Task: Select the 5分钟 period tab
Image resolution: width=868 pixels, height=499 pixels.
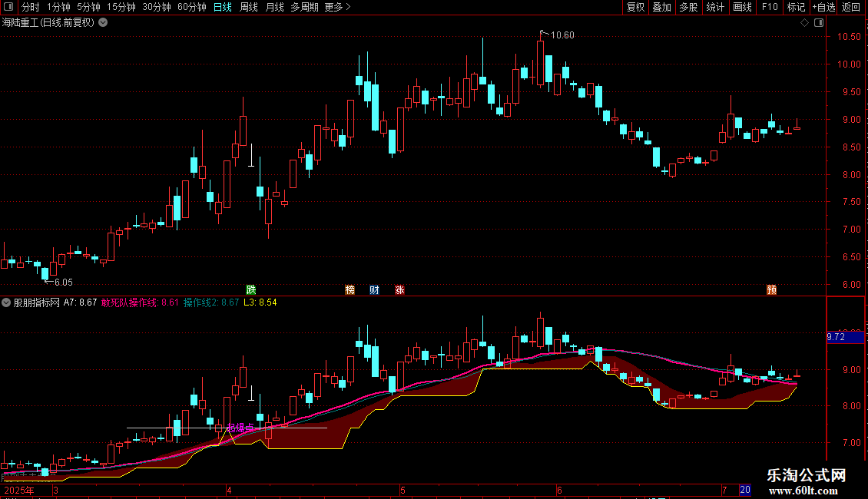Action: (88, 7)
